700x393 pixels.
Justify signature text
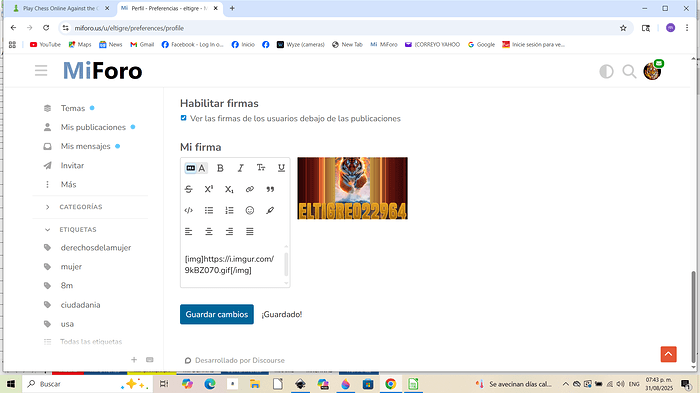pyautogui.click(x=250, y=231)
